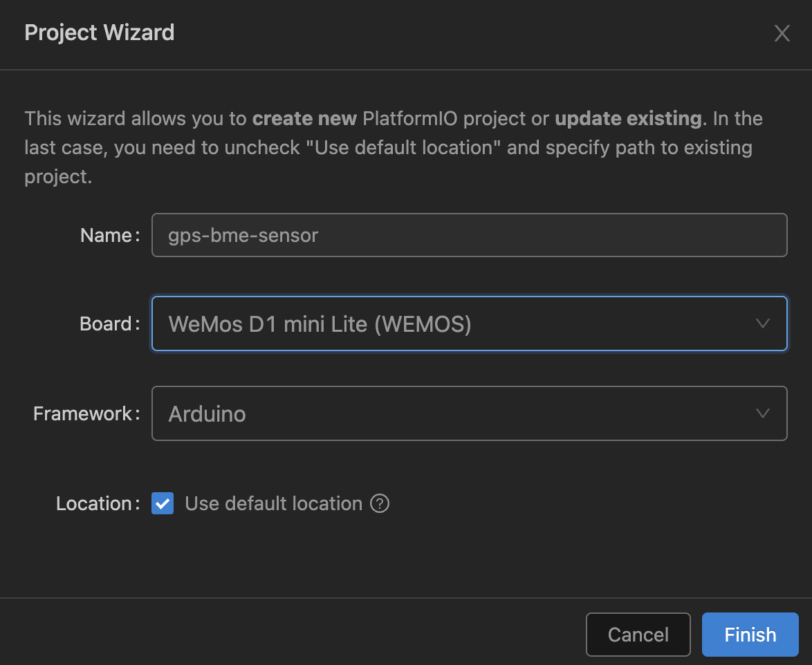Click the 'Framework:' field label

(86, 414)
